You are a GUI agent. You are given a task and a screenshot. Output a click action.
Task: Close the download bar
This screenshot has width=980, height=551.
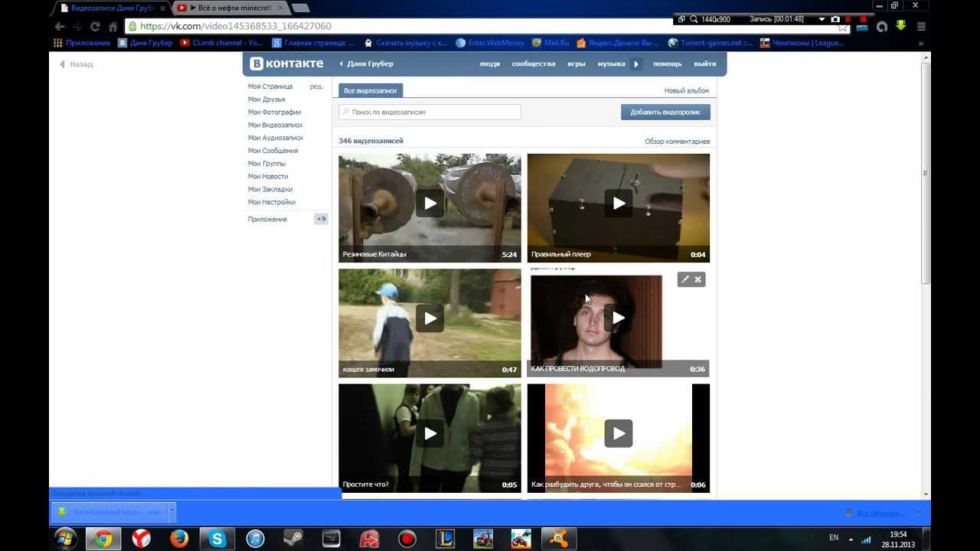point(919,513)
